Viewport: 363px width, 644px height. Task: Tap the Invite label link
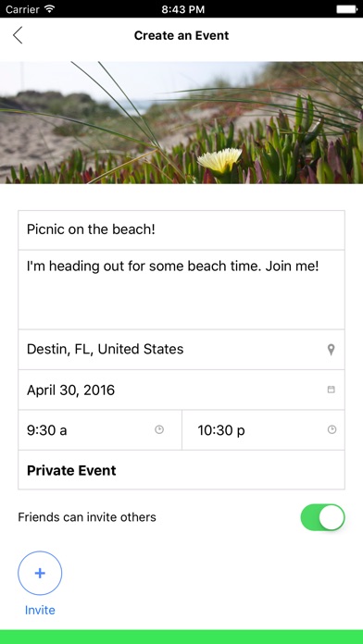click(x=40, y=610)
